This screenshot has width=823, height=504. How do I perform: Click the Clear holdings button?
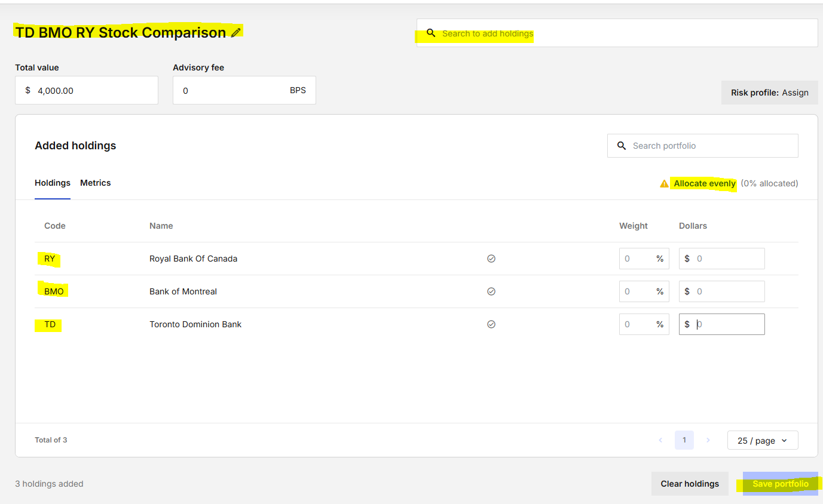click(690, 484)
